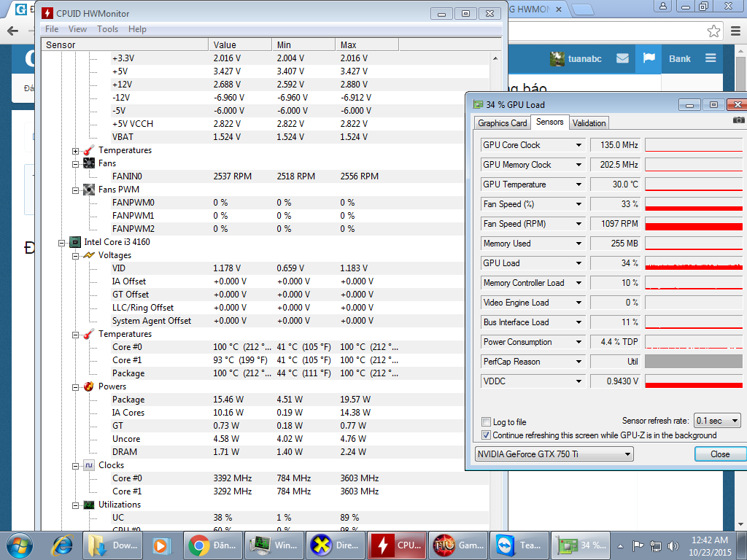Viewport: 747px width, 560px height.
Task: Expand the upper Temperatures tree node
Action: pyautogui.click(x=75, y=151)
